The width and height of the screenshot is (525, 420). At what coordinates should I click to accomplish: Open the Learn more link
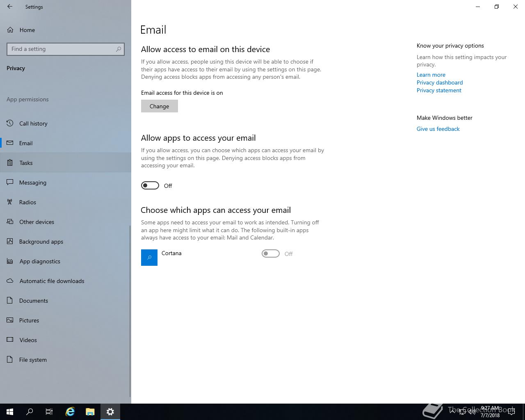[x=431, y=75]
